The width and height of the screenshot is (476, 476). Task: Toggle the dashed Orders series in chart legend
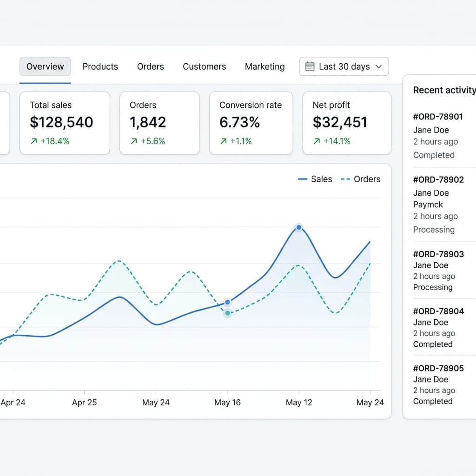pyautogui.click(x=361, y=179)
